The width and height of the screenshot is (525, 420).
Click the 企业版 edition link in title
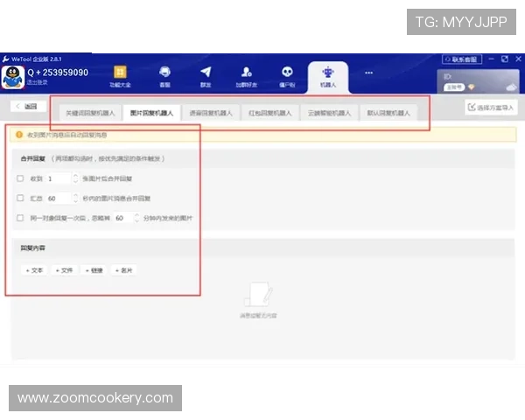pyautogui.click(x=40, y=59)
